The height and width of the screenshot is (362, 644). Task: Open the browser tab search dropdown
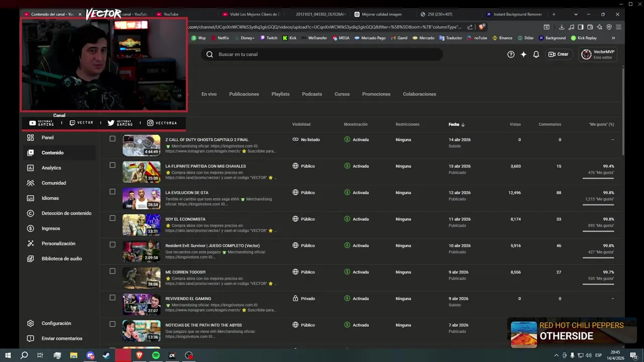pyautogui.click(x=576, y=14)
